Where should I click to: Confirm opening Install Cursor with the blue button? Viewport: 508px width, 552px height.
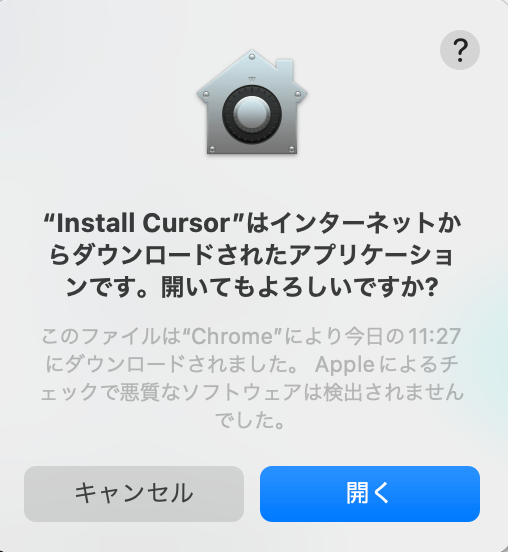pos(370,494)
